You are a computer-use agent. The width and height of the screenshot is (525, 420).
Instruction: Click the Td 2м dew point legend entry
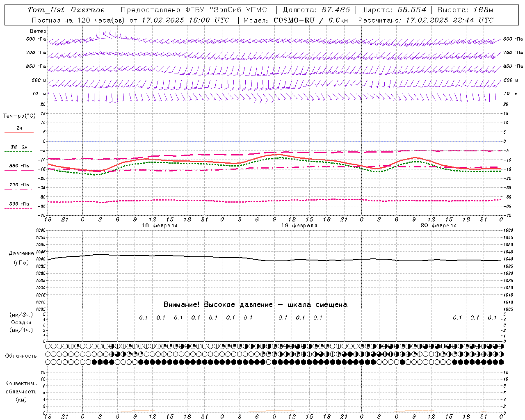click(19, 147)
